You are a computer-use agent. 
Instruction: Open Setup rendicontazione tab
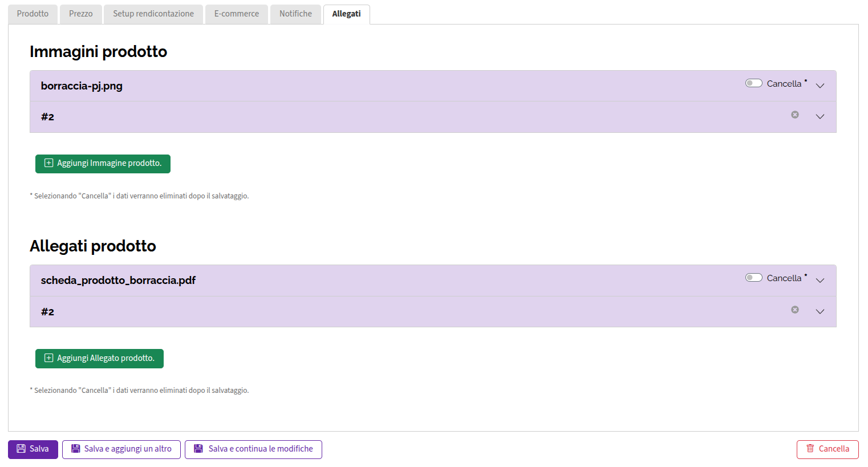pyautogui.click(x=153, y=14)
